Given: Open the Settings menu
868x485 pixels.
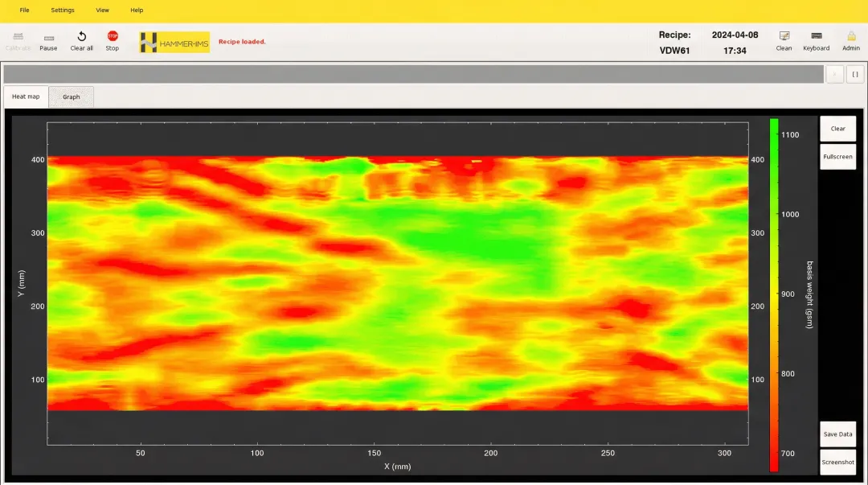Looking at the screenshot, I should pyautogui.click(x=63, y=10).
